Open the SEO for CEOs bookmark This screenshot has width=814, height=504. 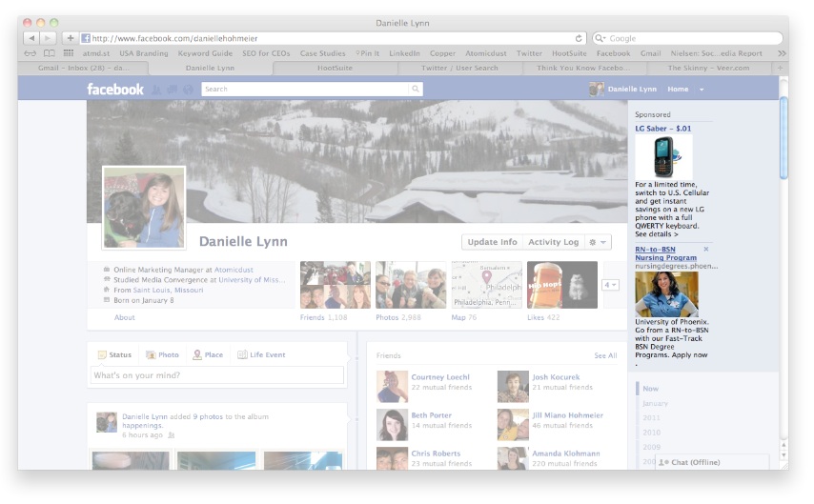[x=266, y=53]
